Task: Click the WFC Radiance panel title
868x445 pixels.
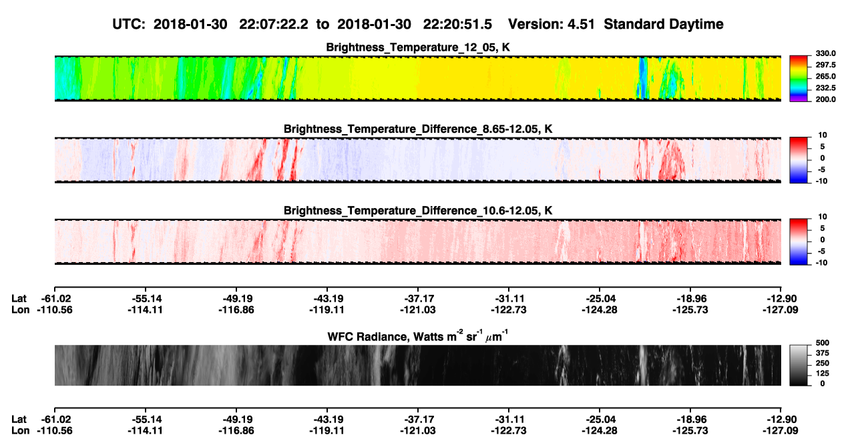Action: tap(418, 336)
